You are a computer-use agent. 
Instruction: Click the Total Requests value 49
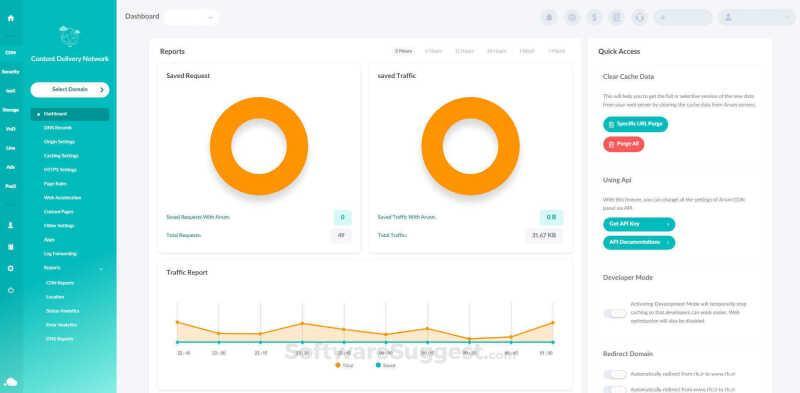pyautogui.click(x=341, y=236)
